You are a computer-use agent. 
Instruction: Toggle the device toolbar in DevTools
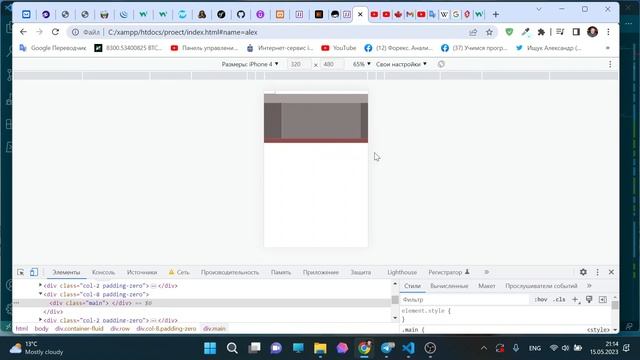tap(34, 272)
